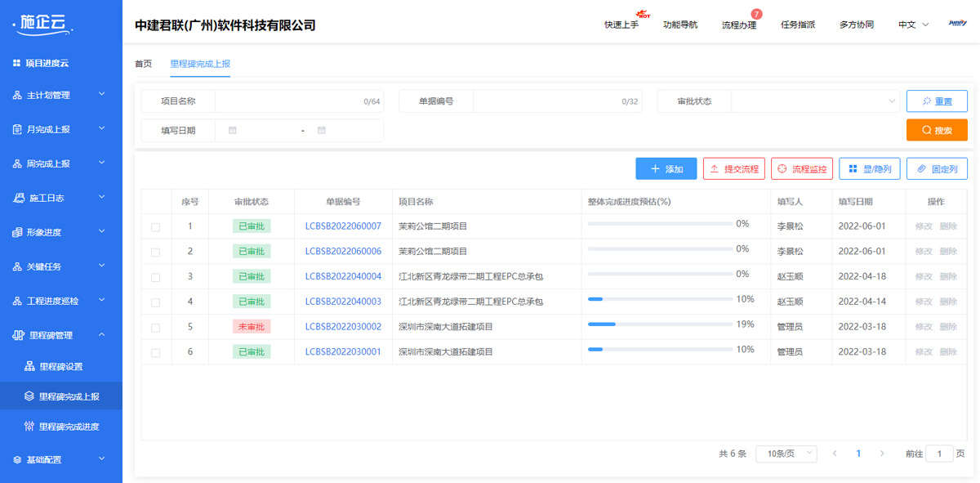Screen dimensions: 980x483
Task: Click the 显/隐列 button
Action: [870, 169]
